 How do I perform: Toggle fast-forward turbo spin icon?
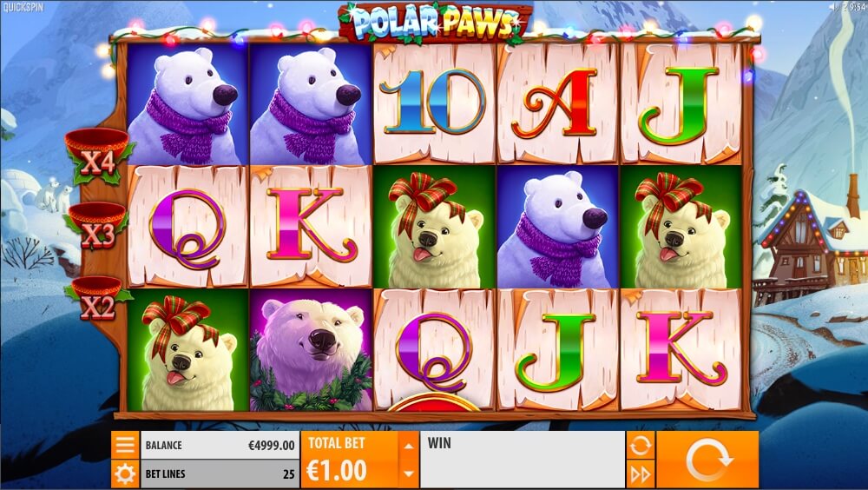641,473
